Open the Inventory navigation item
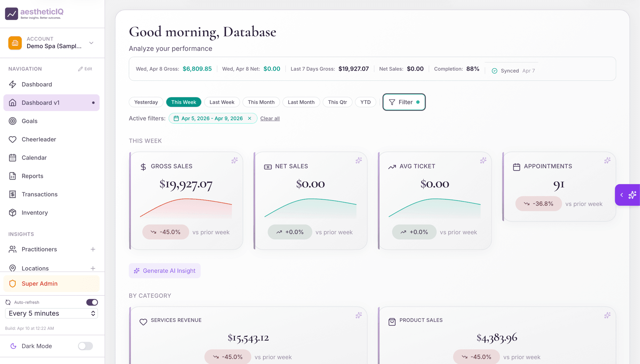 click(52, 213)
